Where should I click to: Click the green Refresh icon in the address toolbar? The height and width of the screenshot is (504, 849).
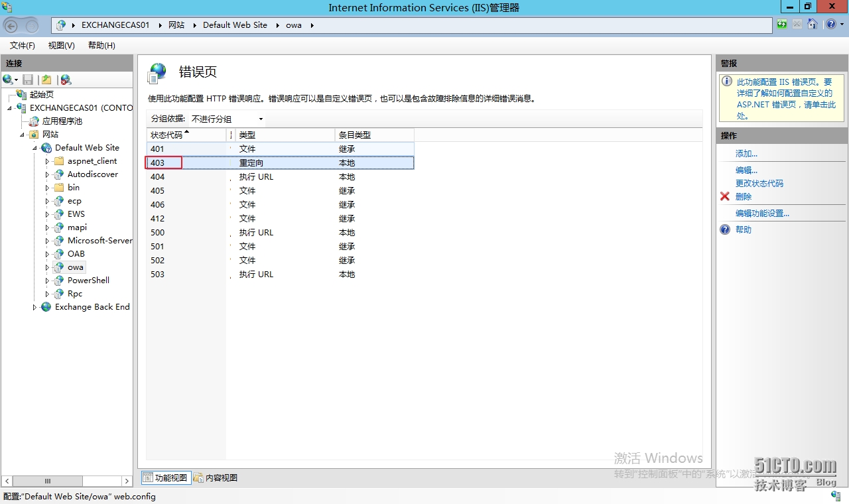[x=781, y=24]
